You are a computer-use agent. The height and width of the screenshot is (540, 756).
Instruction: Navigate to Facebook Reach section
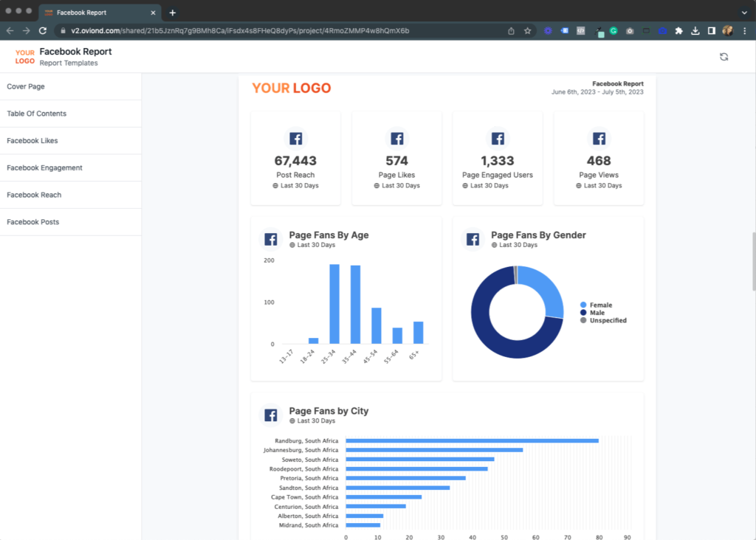70,195
